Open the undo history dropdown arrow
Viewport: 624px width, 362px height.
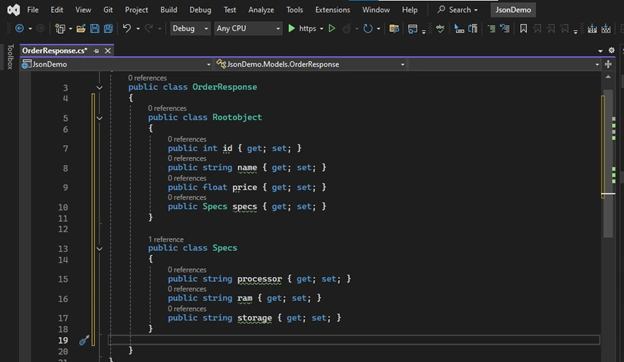(138, 29)
